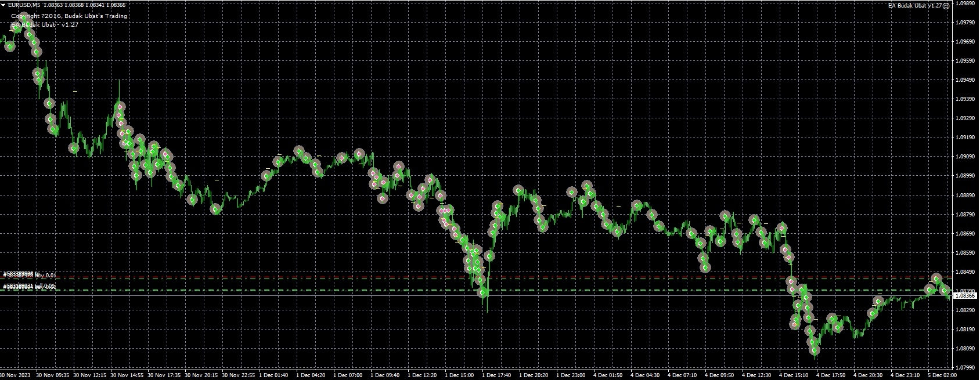This screenshot has width=980, height=380.
Task: Select the buy 0.01 order line label
Action: click(x=29, y=274)
